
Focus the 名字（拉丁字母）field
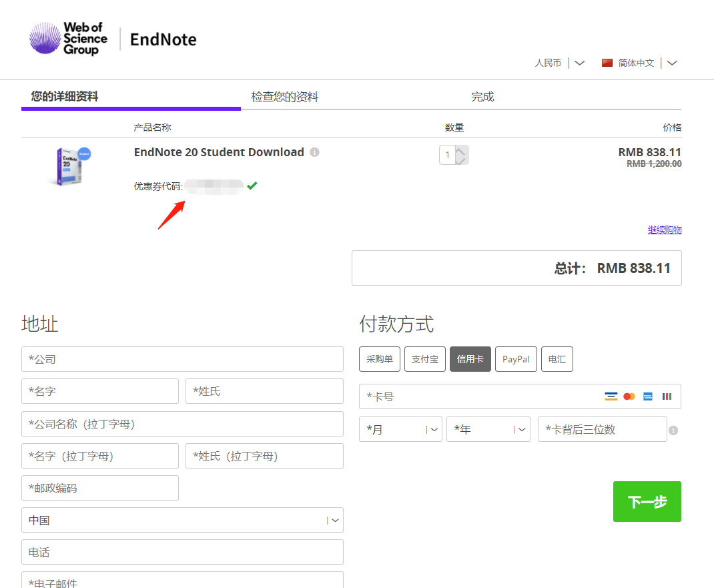click(x=99, y=456)
